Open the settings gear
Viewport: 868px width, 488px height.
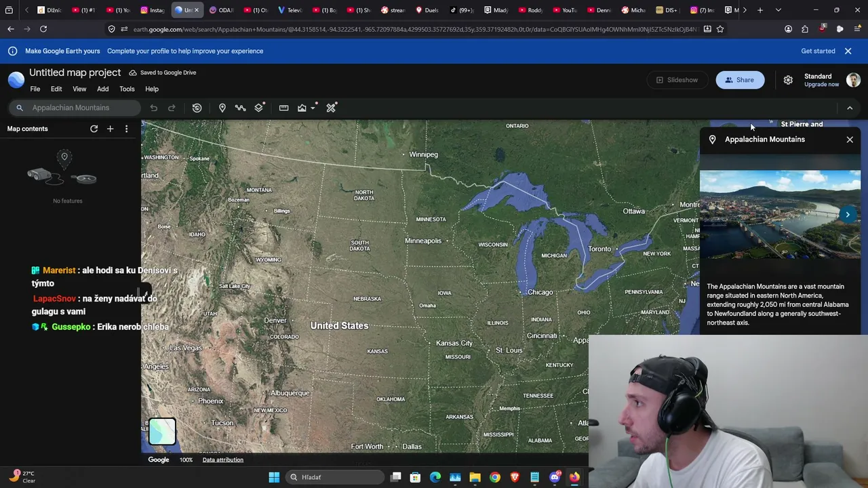tap(788, 80)
